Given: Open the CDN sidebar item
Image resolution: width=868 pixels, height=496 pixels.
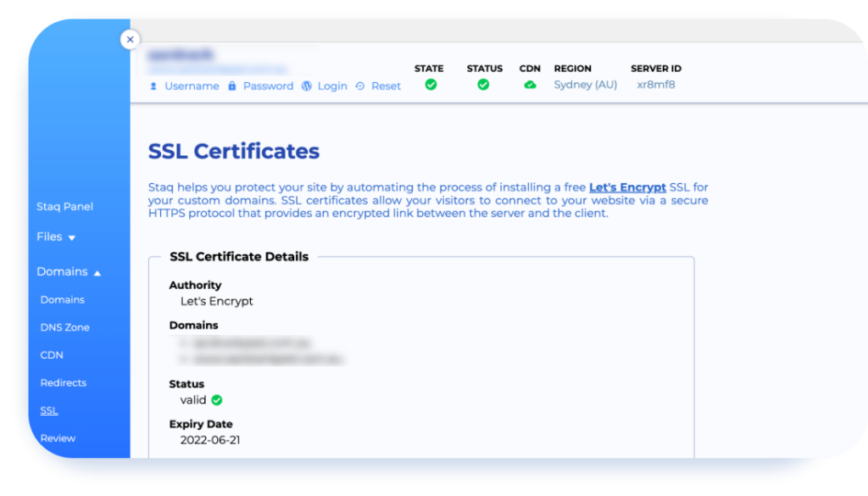Looking at the screenshot, I should point(51,354).
